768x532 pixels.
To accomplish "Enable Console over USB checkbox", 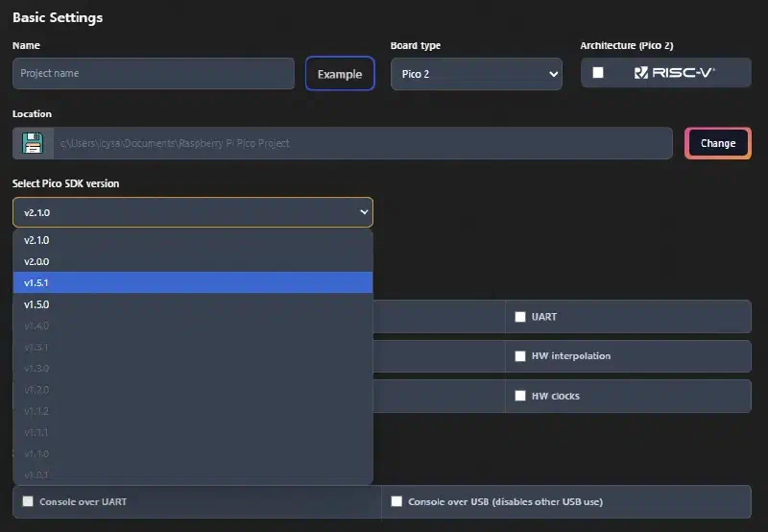I will click(396, 501).
